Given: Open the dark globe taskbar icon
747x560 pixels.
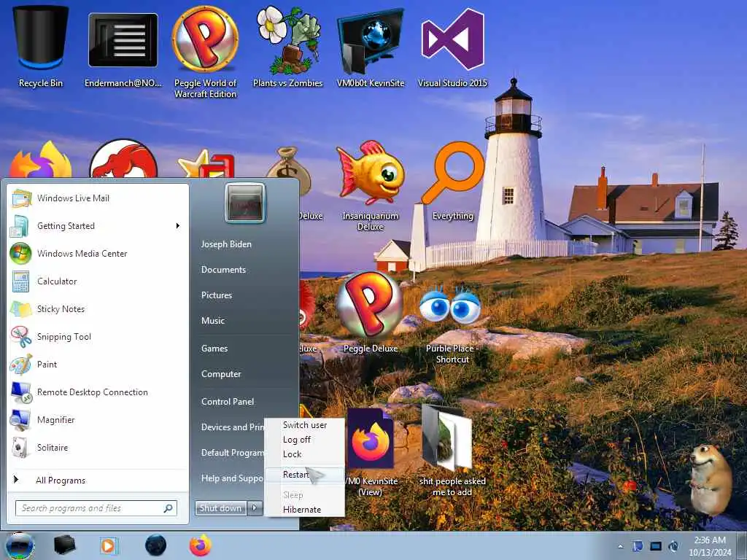Looking at the screenshot, I should tap(155, 545).
